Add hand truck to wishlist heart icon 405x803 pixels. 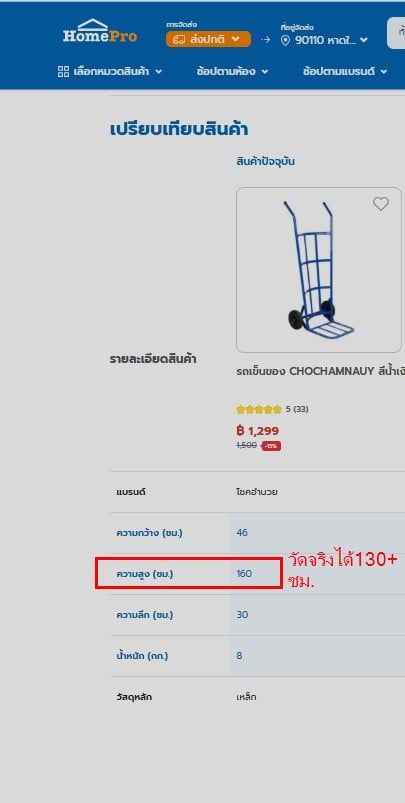pyautogui.click(x=380, y=204)
